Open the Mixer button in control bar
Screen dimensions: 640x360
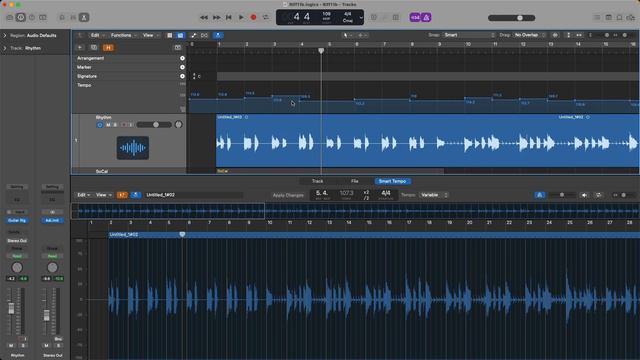[73, 18]
